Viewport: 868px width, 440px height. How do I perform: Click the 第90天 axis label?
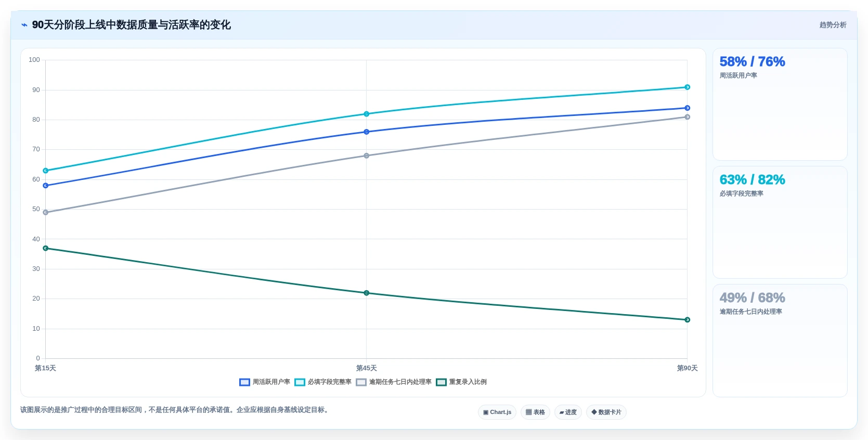pos(688,368)
